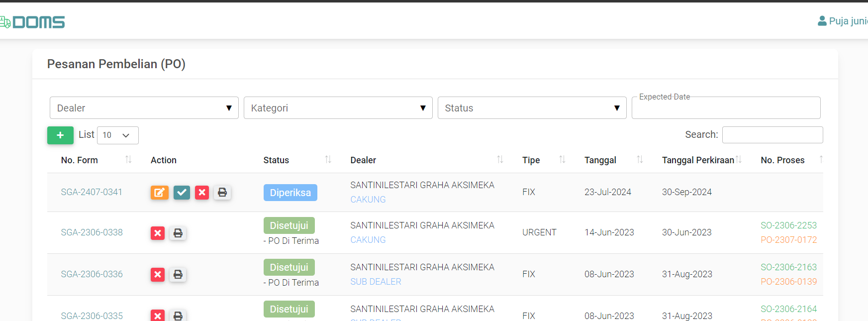Image resolution: width=868 pixels, height=321 pixels.
Task: Open PO-2306-0139 process link
Action: coord(788,282)
